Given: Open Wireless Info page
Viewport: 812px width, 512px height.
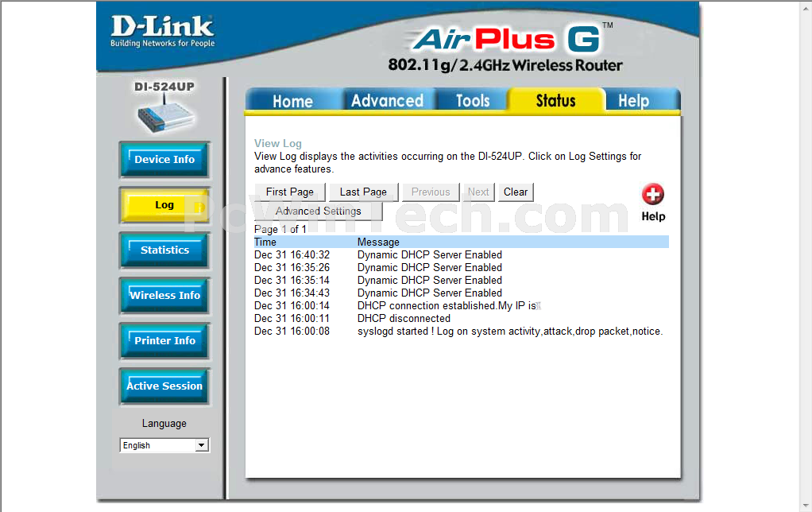Looking at the screenshot, I should [164, 296].
